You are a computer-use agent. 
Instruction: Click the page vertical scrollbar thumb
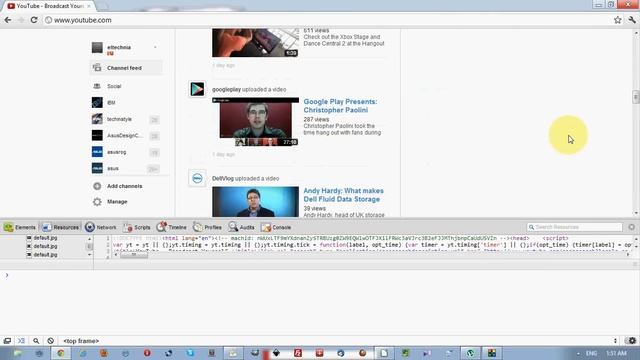pos(636,97)
